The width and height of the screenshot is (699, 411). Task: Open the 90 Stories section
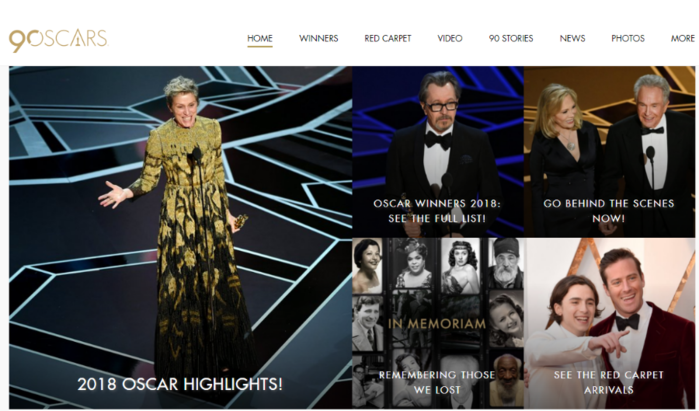pyautogui.click(x=511, y=38)
